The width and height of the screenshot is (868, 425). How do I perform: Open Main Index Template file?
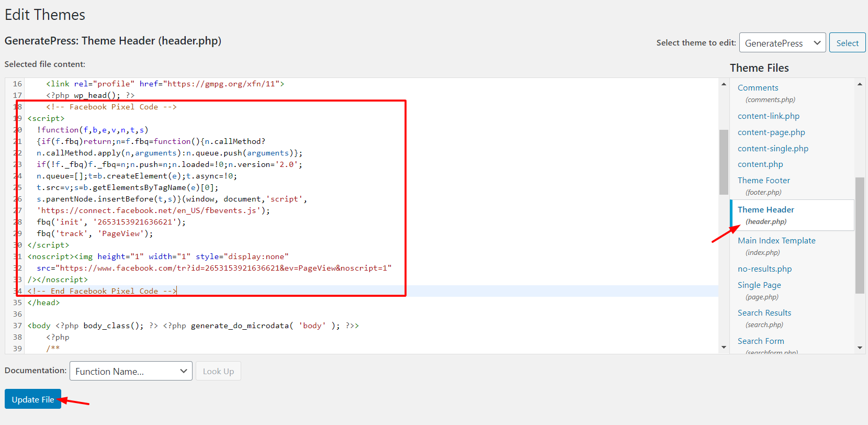[776, 241]
